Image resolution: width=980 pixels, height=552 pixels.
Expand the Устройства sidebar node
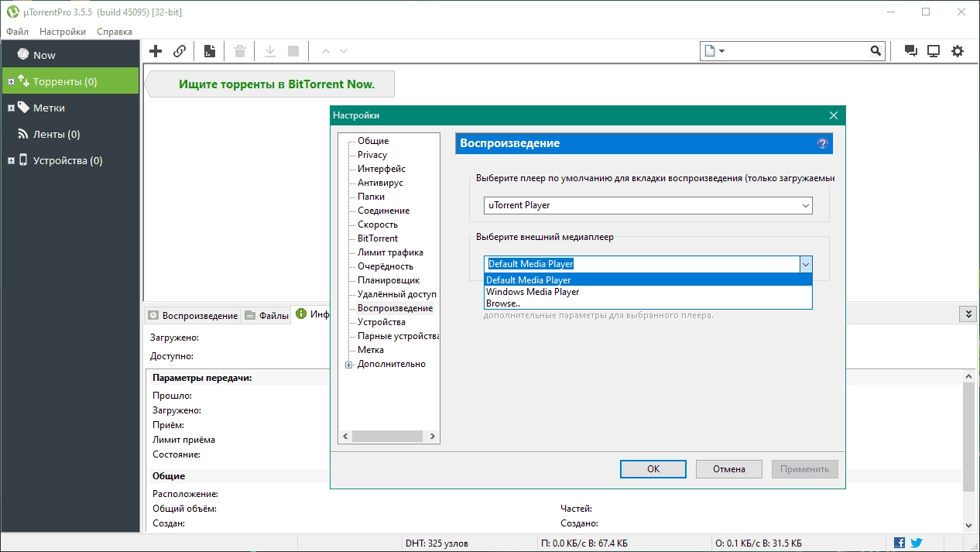(11, 160)
